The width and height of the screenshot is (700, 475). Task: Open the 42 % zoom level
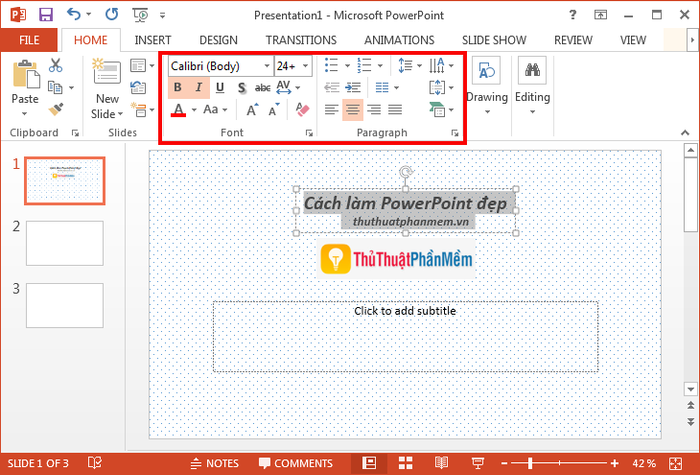[644, 463]
